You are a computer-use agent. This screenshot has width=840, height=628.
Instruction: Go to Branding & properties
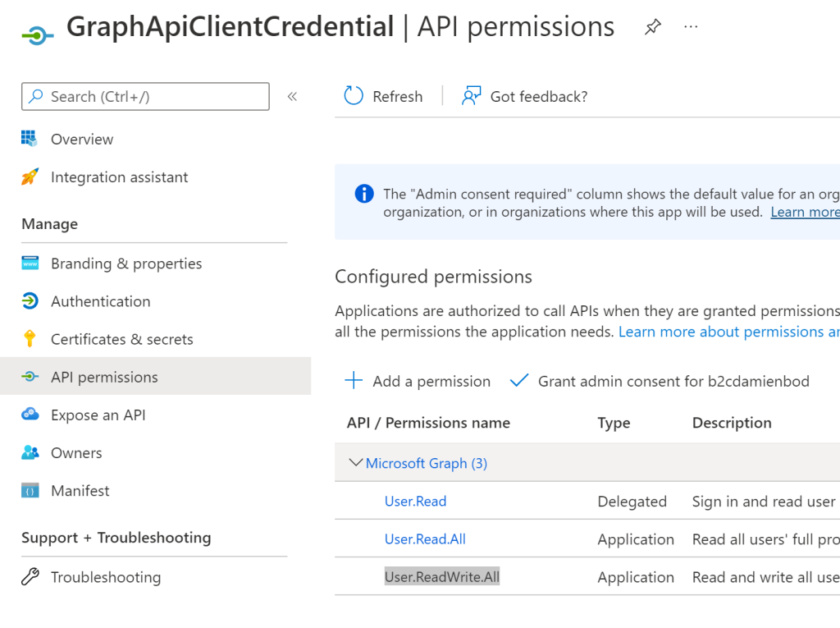(126, 264)
